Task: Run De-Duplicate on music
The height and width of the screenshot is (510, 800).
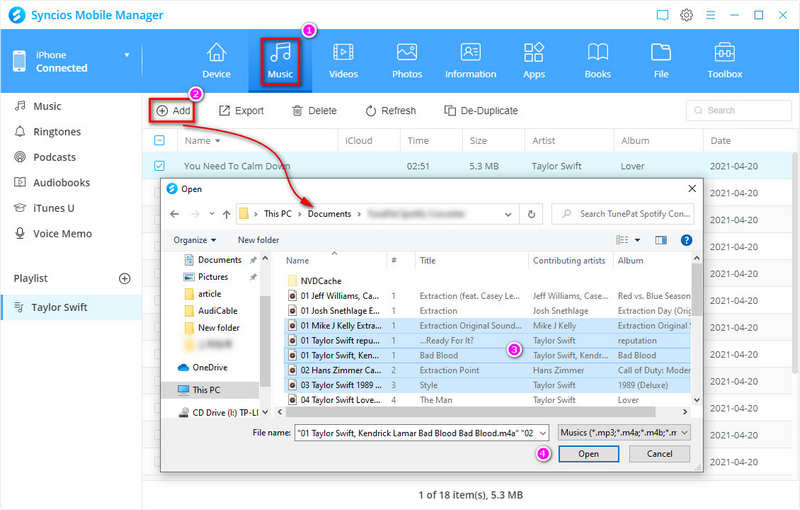Action: (x=481, y=111)
